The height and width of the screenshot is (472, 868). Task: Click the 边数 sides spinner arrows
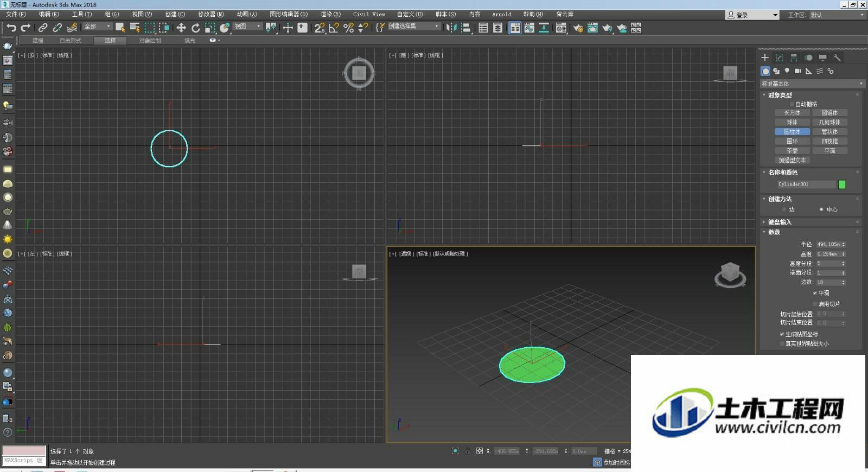pyautogui.click(x=844, y=283)
